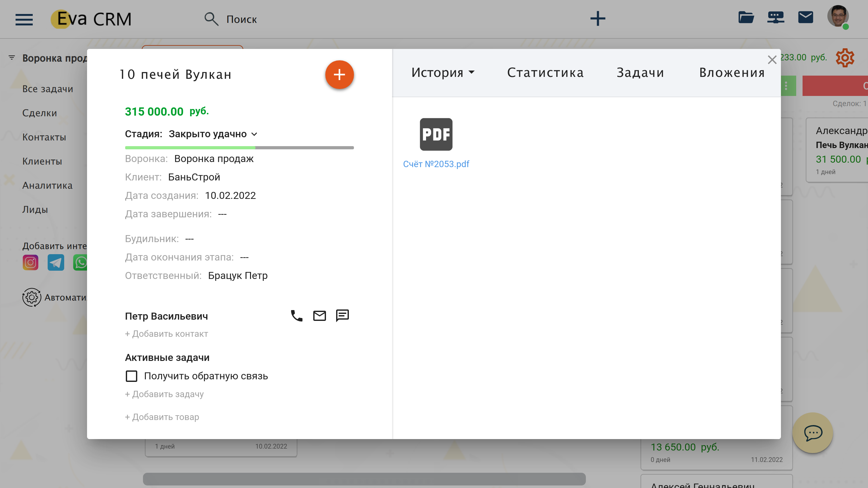Click the filter icon next to Воронка продаж

pos(12,58)
